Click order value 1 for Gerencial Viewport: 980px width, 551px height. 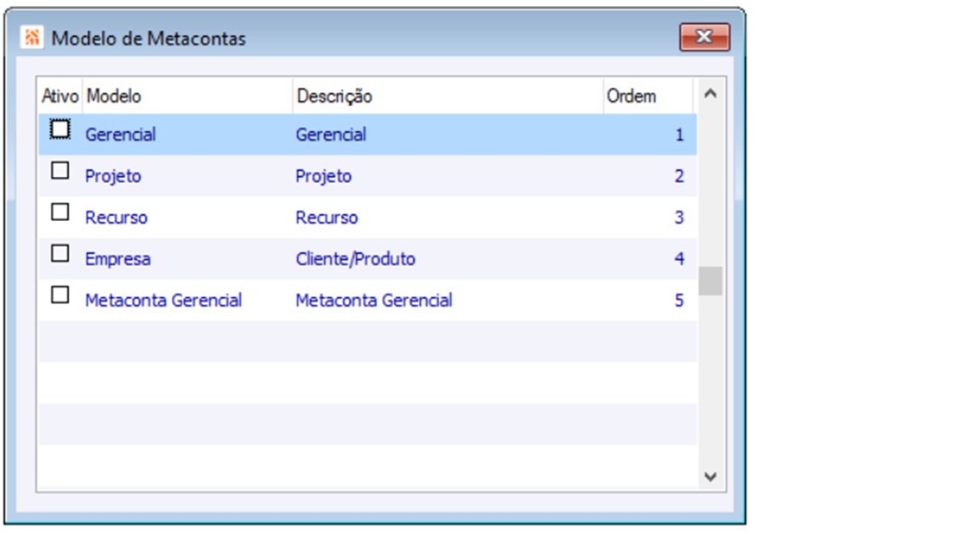point(680,134)
